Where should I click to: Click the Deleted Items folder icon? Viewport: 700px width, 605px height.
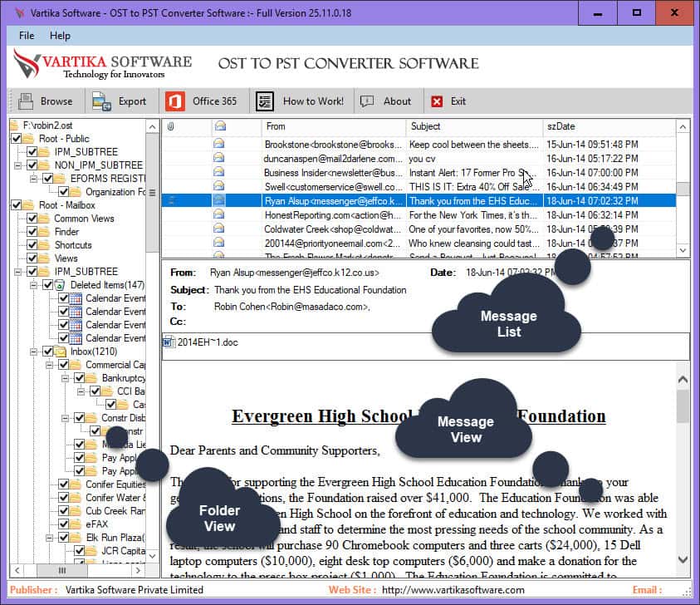(60, 285)
